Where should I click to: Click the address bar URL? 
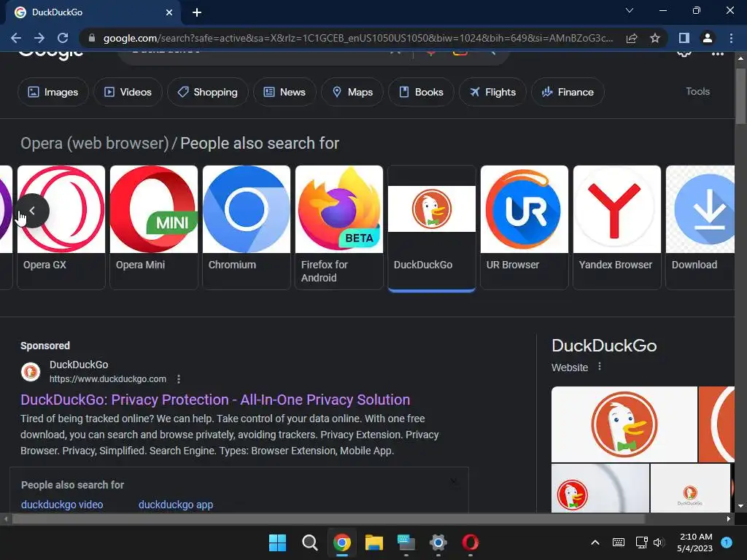coord(358,38)
